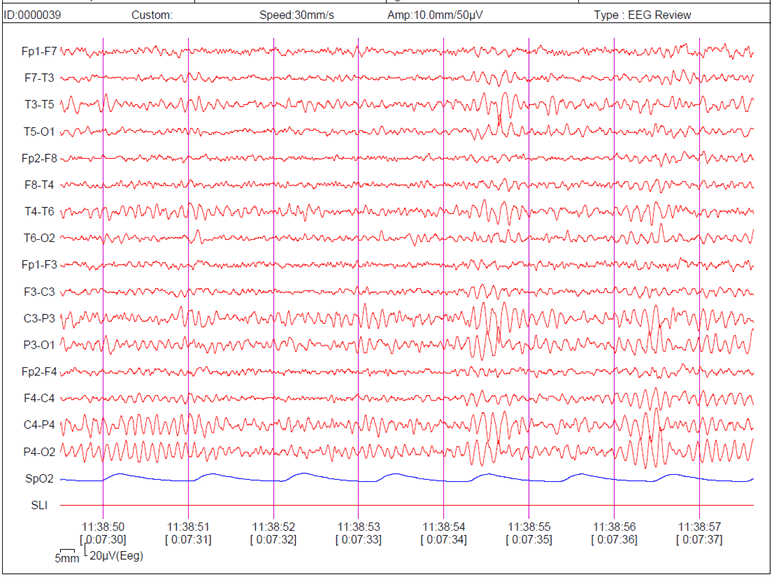The width and height of the screenshot is (774, 577).
Task: Click the 20µV(Eeg) scale indicator
Action: click(116, 556)
